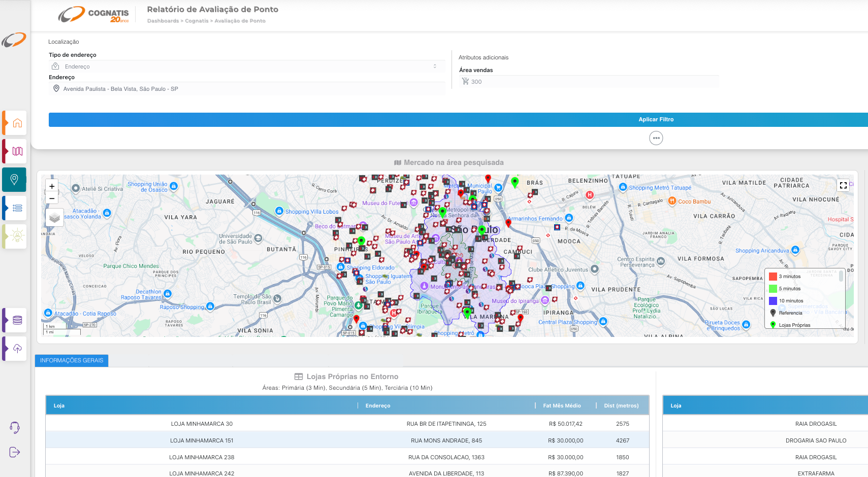Open the list view sidebar icon
868x477 pixels.
click(17, 208)
